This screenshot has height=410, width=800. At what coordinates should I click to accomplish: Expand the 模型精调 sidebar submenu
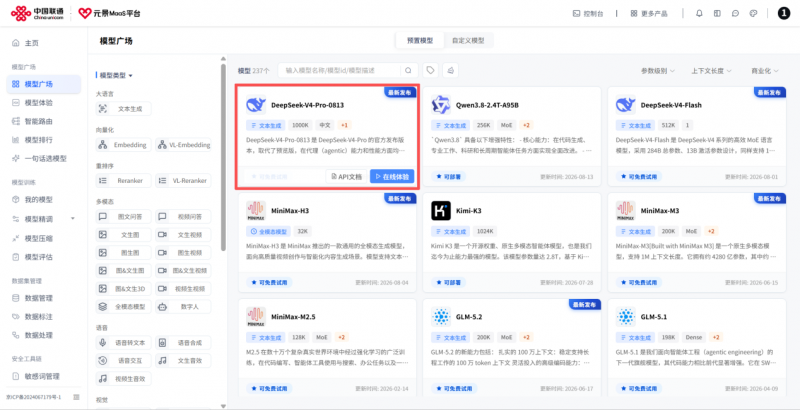coord(72,219)
